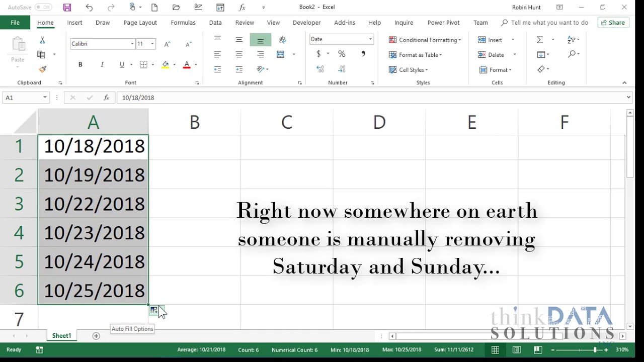The width and height of the screenshot is (644, 362).
Task: Open the Number Format Date dropdown
Action: [x=370, y=39]
